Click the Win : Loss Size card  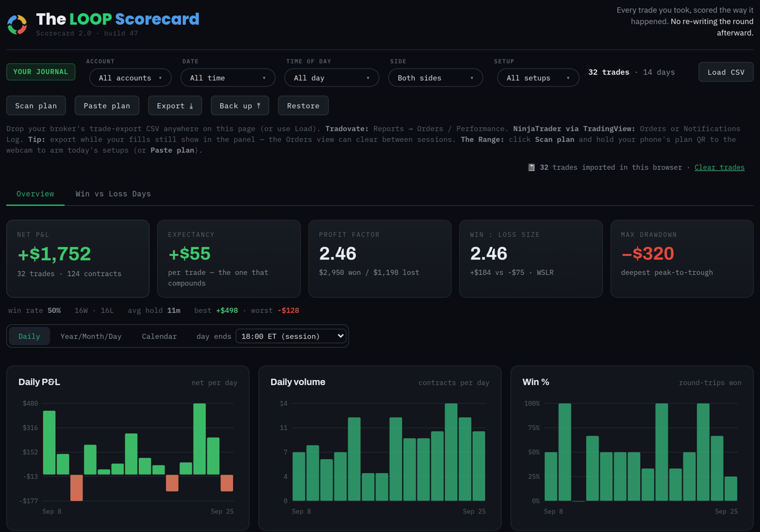coord(531,258)
